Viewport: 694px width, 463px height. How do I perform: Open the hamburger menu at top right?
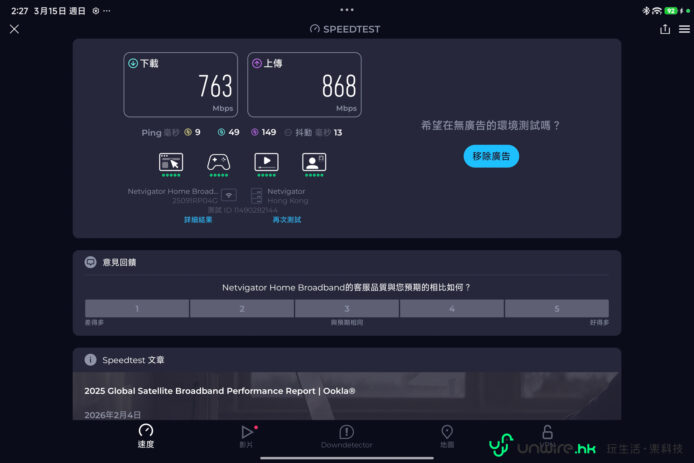pyautogui.click(x=684, y=29)
